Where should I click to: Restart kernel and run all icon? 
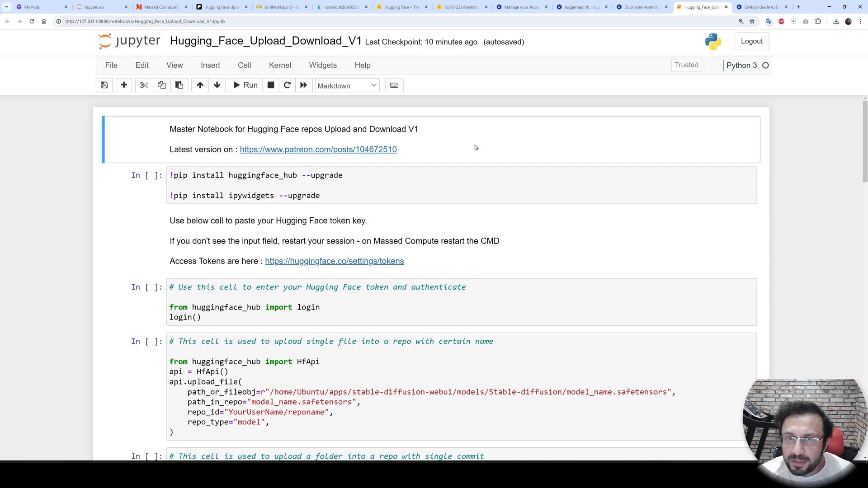304,85
